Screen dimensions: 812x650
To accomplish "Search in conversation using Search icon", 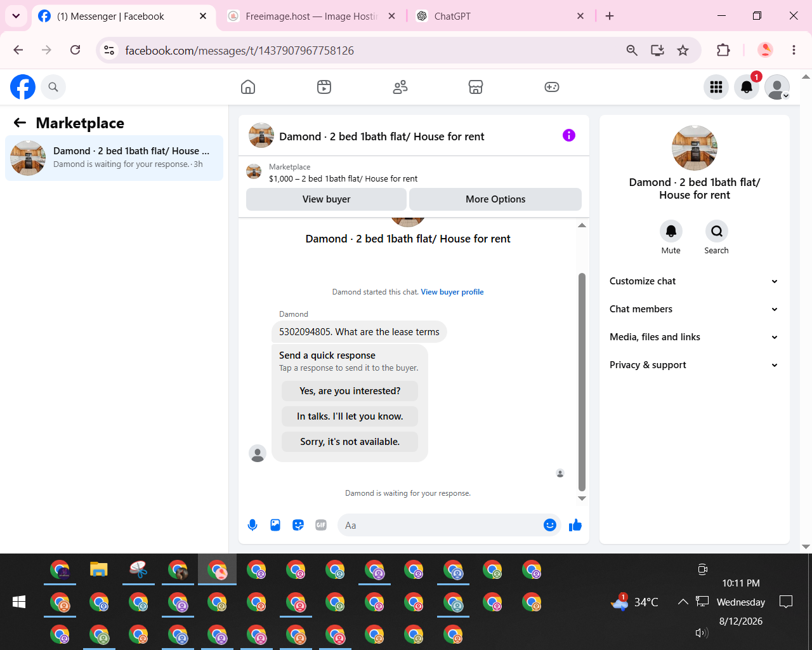I will (717, 231).
